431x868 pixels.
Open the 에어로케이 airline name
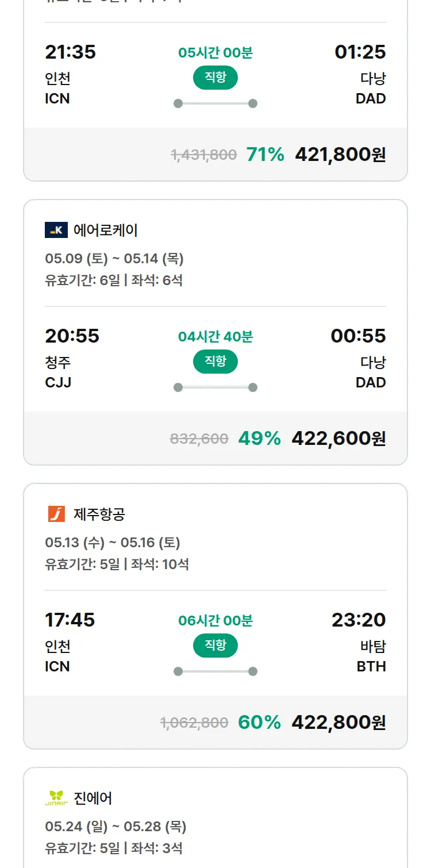(x=106, y=231)
